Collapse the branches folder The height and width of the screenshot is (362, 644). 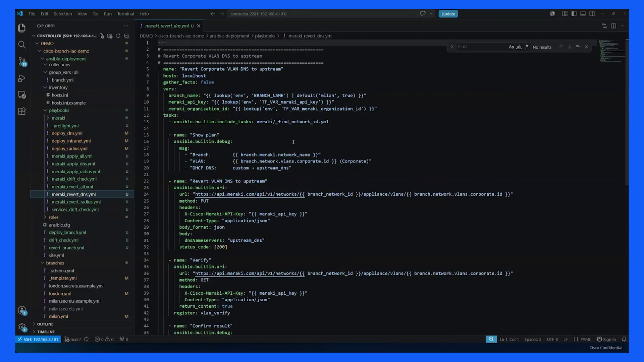click(x=55, y=263)
